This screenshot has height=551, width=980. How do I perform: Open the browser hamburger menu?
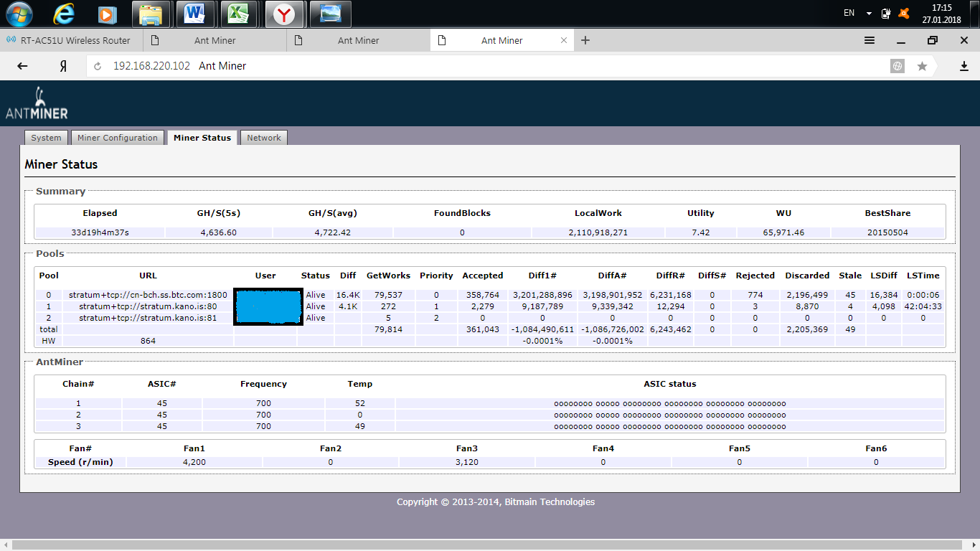[x=869, y=40]
